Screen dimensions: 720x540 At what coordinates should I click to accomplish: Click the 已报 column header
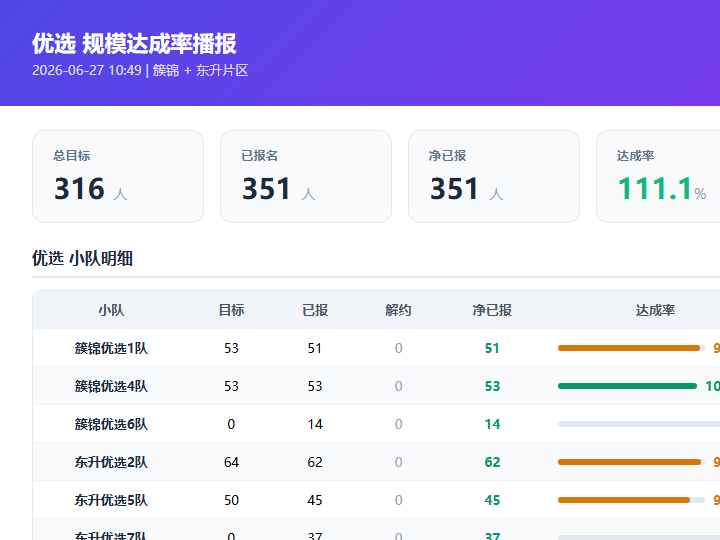coord(315,310)
